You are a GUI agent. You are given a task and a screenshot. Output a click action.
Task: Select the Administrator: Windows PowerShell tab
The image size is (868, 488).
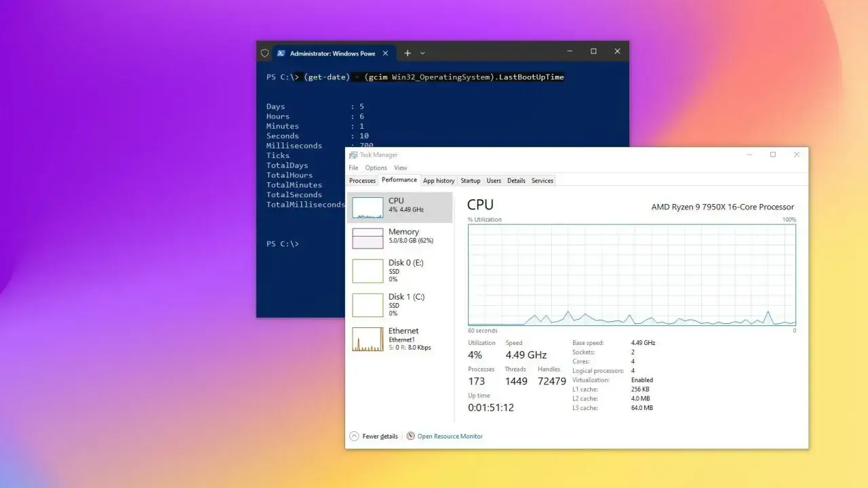point(334,53)
